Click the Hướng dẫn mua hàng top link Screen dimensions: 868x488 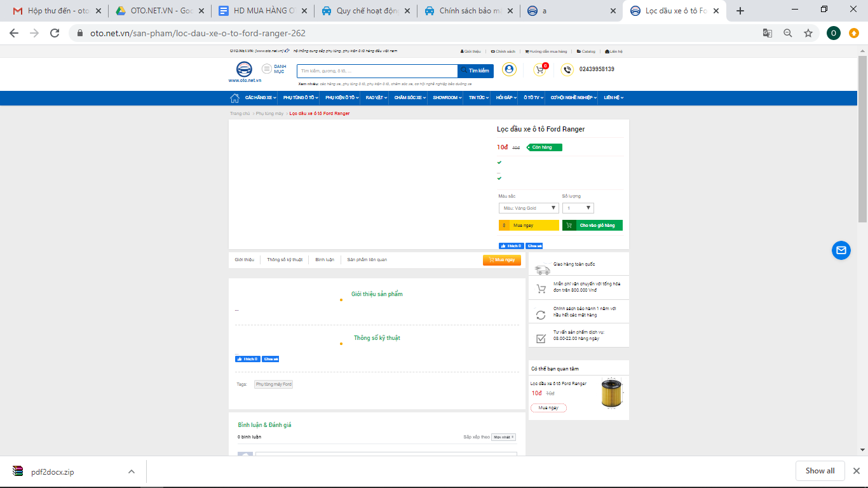click(546, 51)
